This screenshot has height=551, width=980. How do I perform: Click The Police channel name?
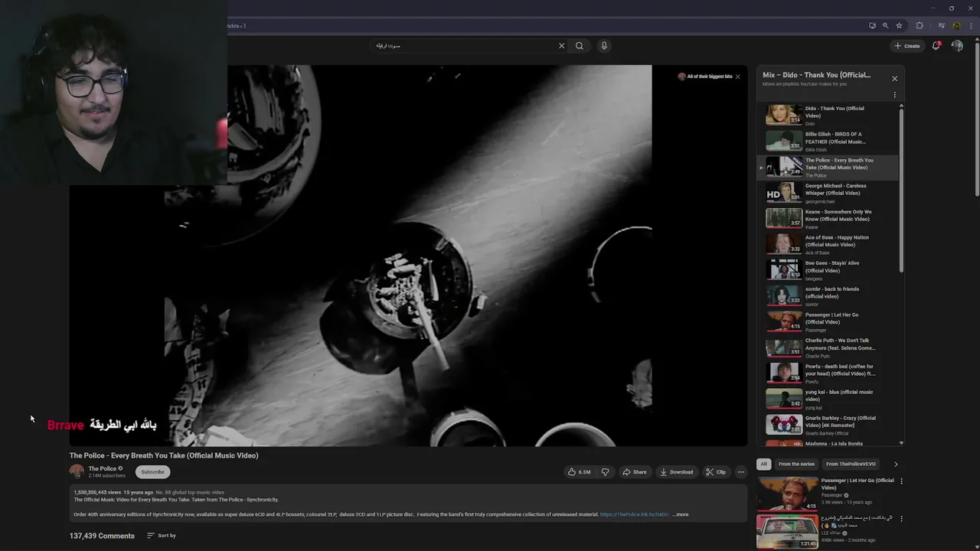[102, 468]
